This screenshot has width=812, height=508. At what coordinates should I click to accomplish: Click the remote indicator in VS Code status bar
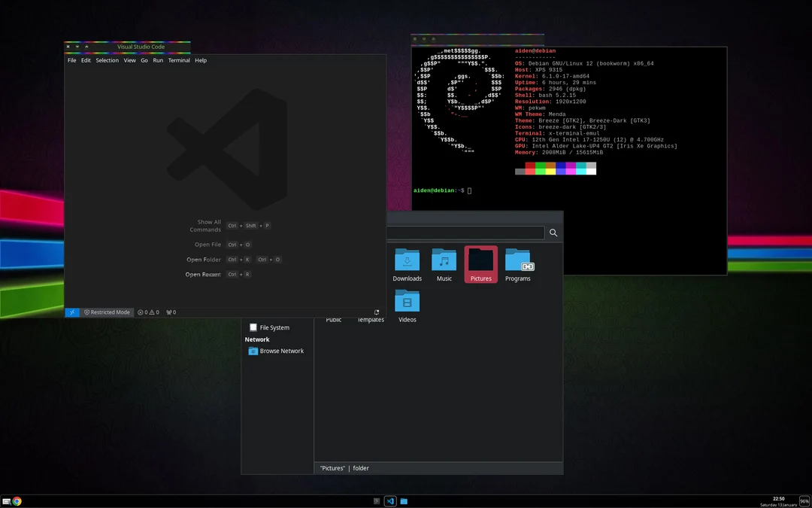coord(72,312)
